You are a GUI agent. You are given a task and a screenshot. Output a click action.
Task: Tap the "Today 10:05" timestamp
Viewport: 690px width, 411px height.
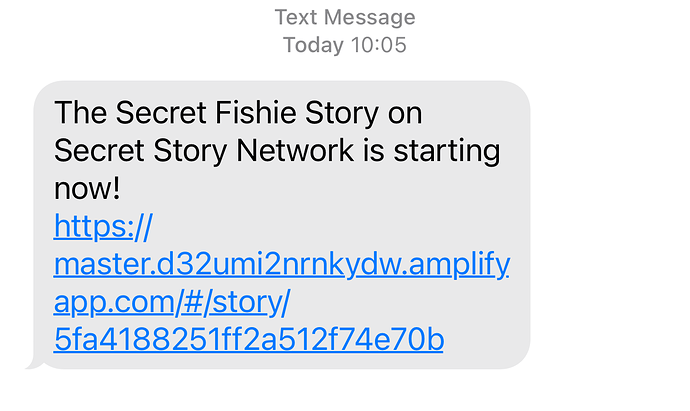pos(345,45)
